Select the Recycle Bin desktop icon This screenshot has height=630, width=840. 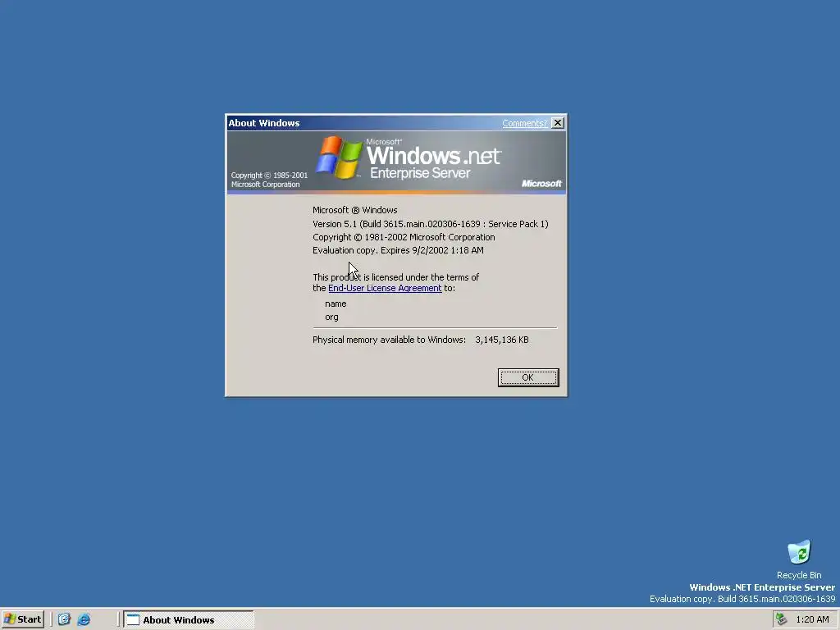(799, 552)
